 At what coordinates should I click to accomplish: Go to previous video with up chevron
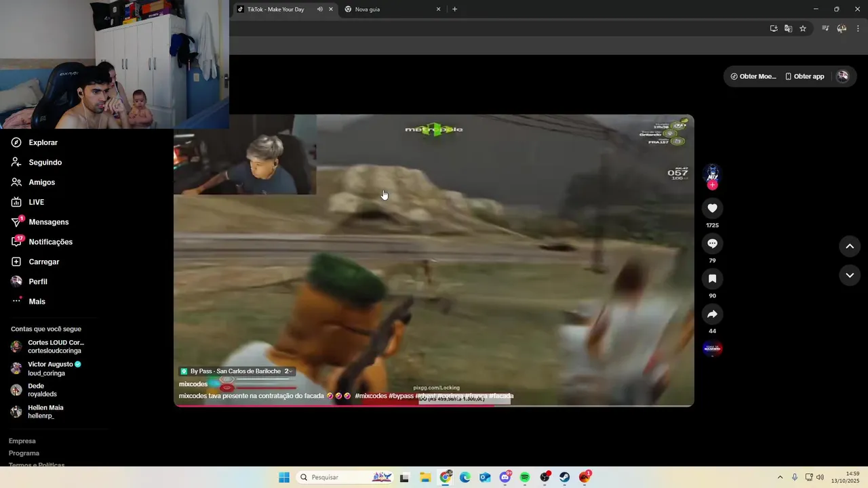850,247
